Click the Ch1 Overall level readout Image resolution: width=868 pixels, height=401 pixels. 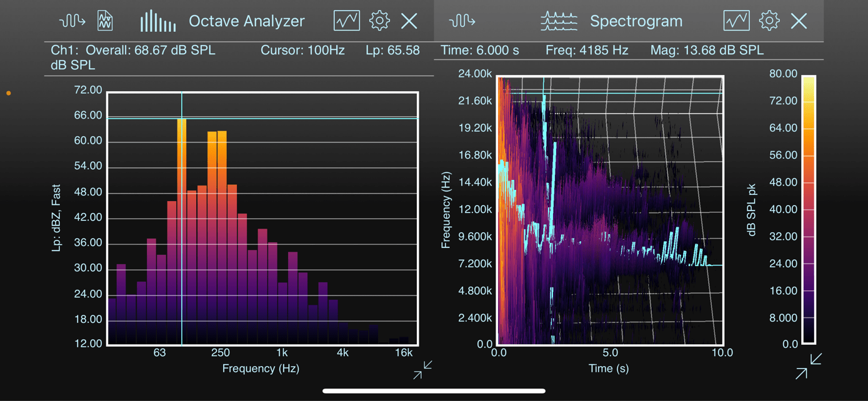[133, 50]
